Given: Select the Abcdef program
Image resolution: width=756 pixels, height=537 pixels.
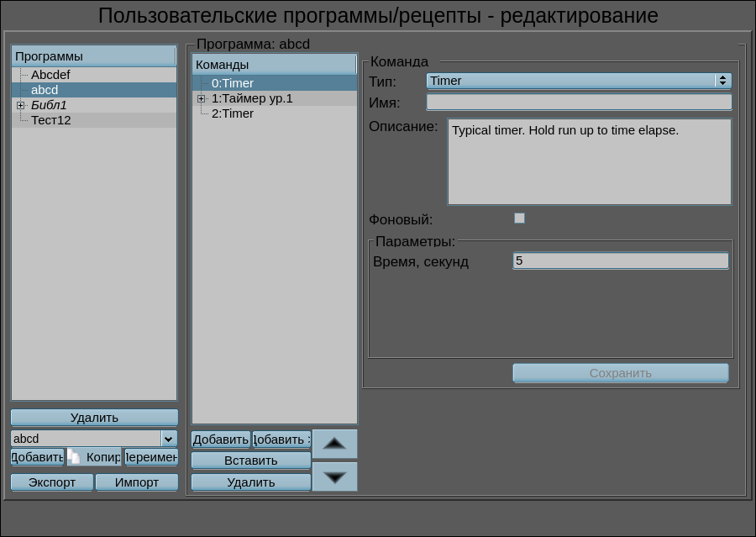Looking at the screenshot, I should 50,75.
